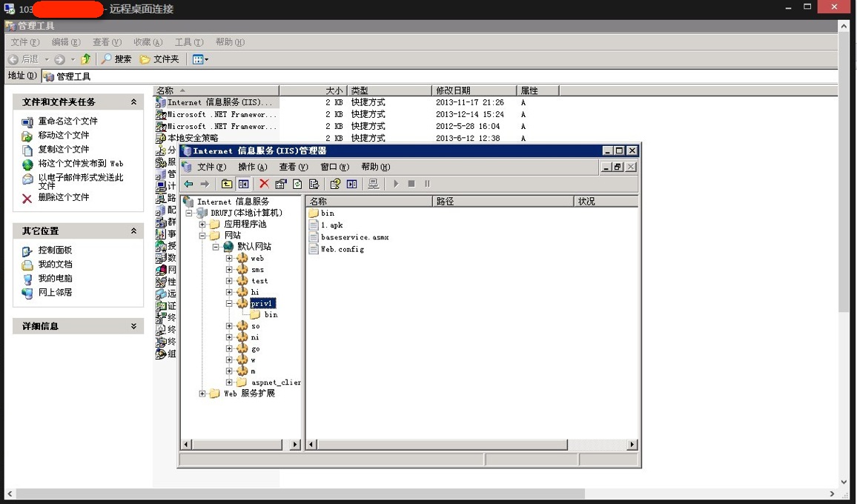Open Control Panel (控制面板) link
This screenshot has width=857, height=504.
click(55, 251)
